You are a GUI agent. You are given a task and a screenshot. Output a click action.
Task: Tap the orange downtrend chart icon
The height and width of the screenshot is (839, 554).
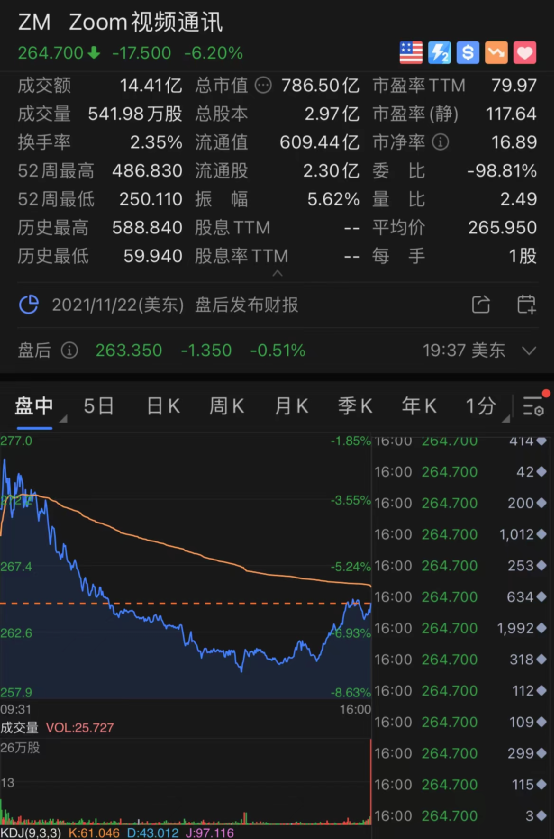click(496, 53)
